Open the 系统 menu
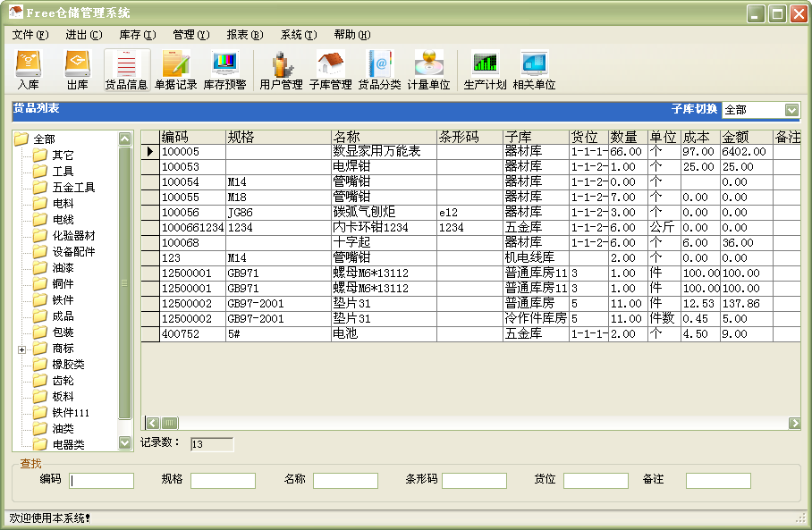812x530 pixels. [299, 35]
